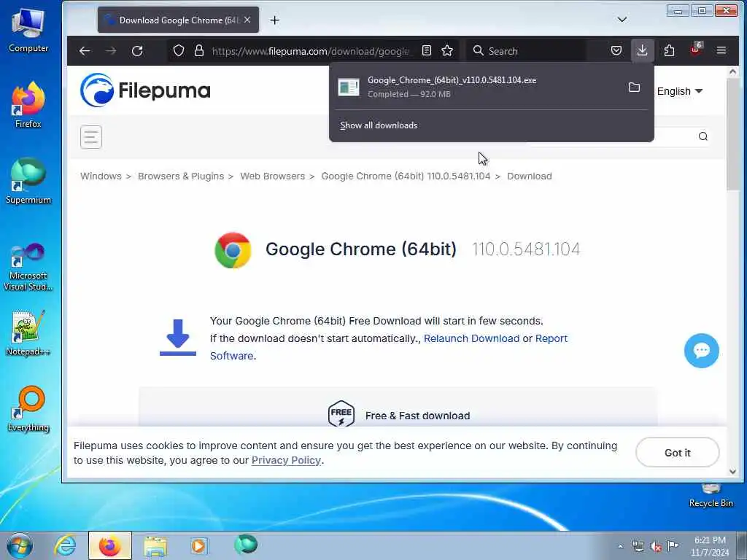The height and width of the screenshot is (560, 747).
Task: Select the Firefox desktop shortcut
Action: [28, 105]
